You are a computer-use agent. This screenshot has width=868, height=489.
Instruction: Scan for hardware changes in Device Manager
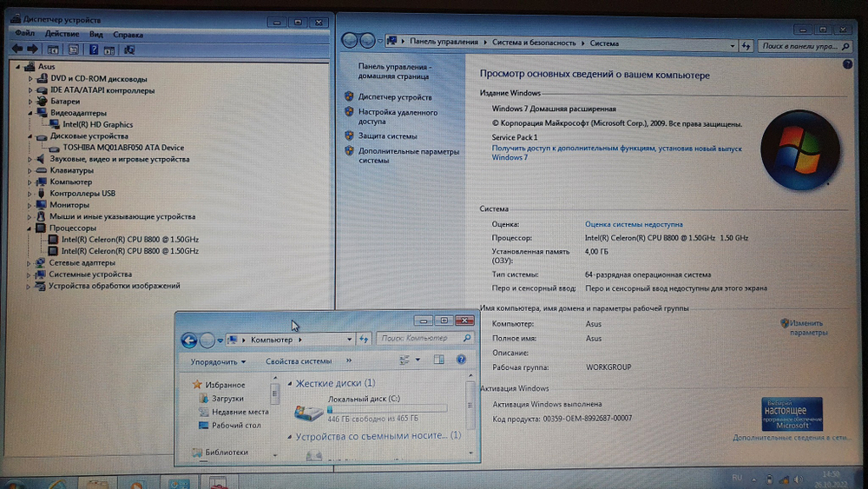[x=129, y=50]
